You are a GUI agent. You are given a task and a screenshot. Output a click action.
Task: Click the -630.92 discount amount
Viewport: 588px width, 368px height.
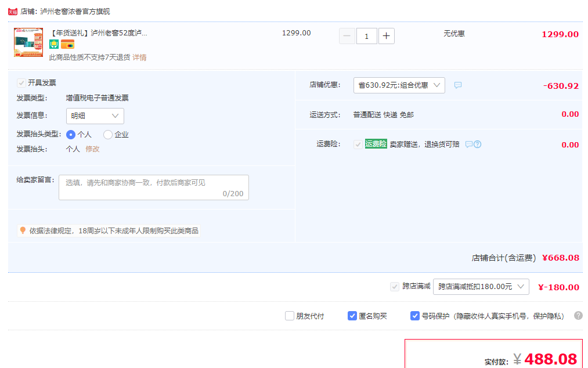tap(561, 86)
